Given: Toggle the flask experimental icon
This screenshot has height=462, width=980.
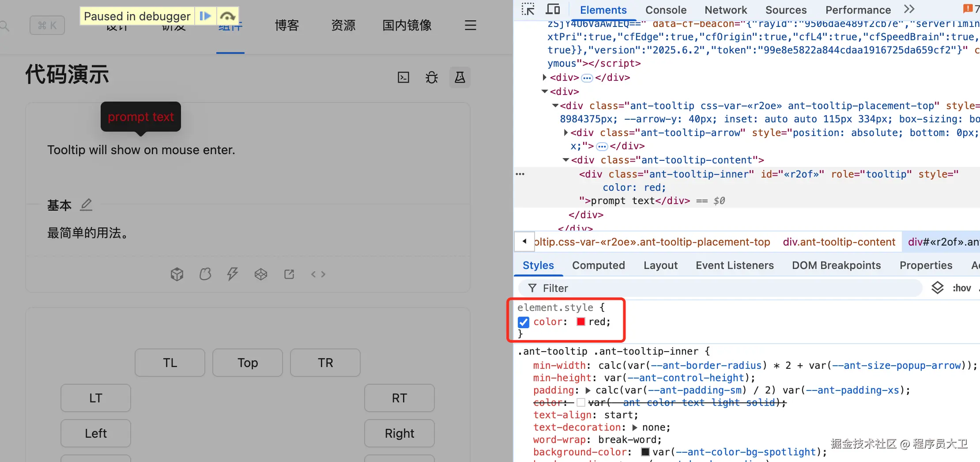Looking at the screenshot, I should point(460,77).
